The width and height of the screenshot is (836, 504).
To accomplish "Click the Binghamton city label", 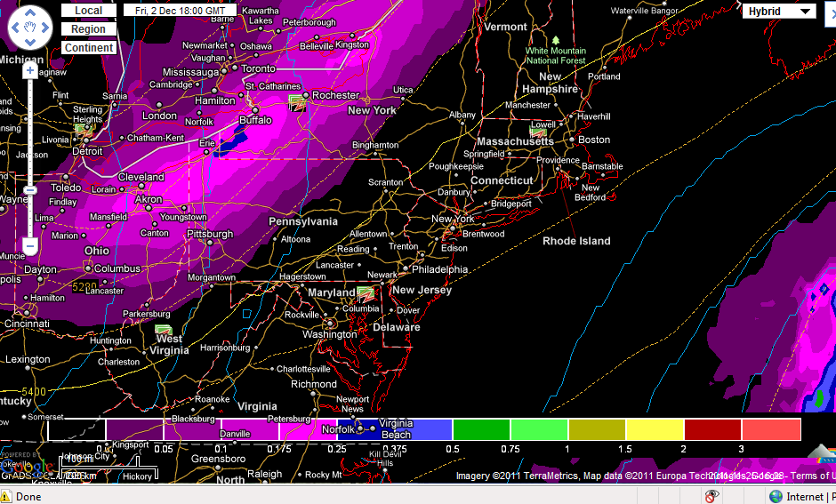I will [x=374, y=145].
